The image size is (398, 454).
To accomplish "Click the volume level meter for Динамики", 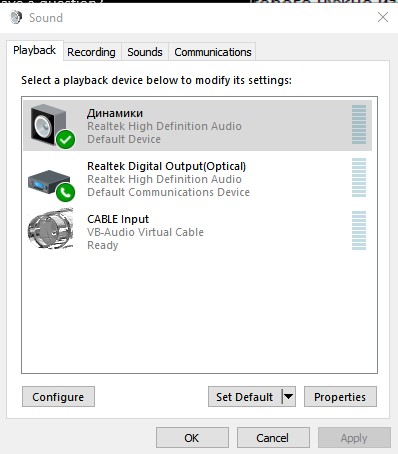I will pos(359,124).
